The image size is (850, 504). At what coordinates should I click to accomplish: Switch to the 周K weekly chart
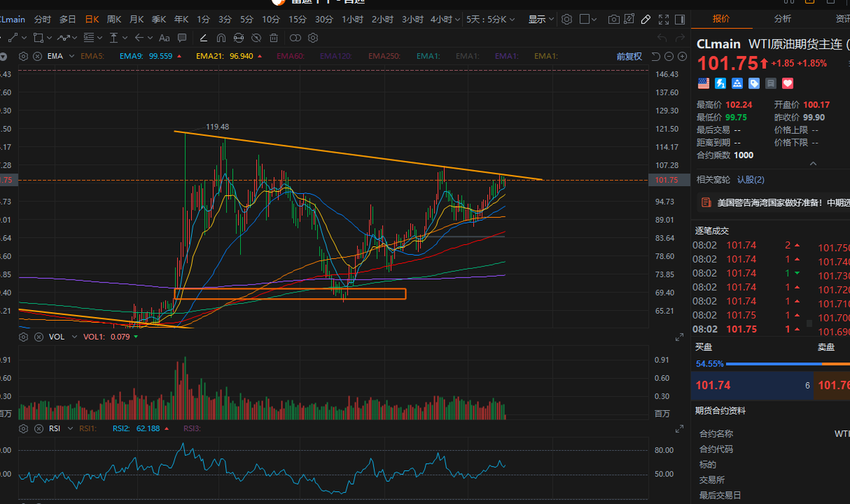(114, 19)
